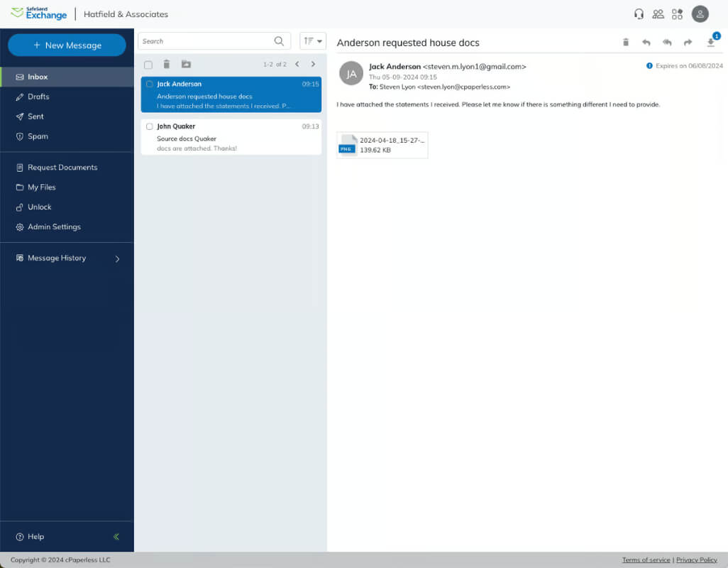Open the user profile avatar
Viewport: 728px width, 568px height.
[700, 14]
